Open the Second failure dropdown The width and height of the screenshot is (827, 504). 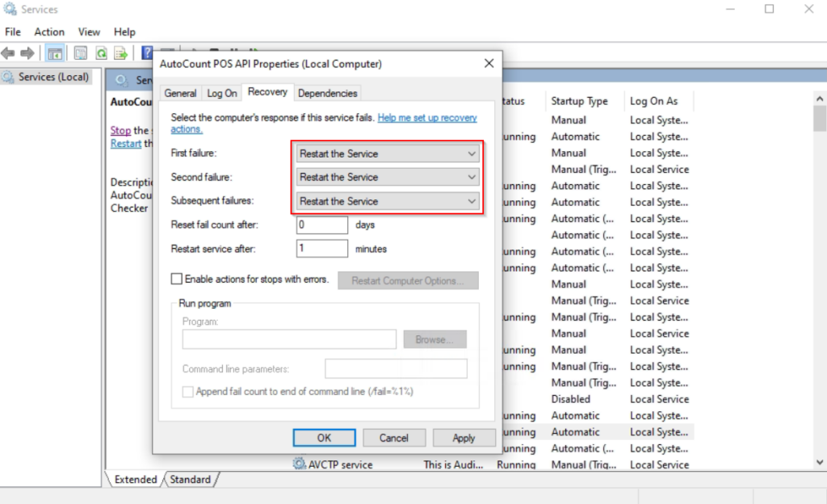click(388, 177)
